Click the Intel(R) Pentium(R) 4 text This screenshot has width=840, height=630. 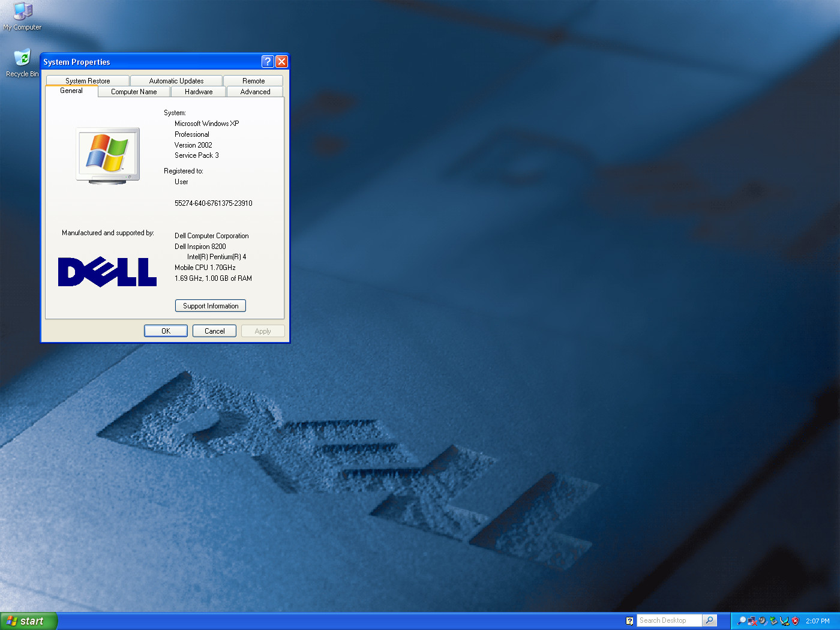pos(217,257)
